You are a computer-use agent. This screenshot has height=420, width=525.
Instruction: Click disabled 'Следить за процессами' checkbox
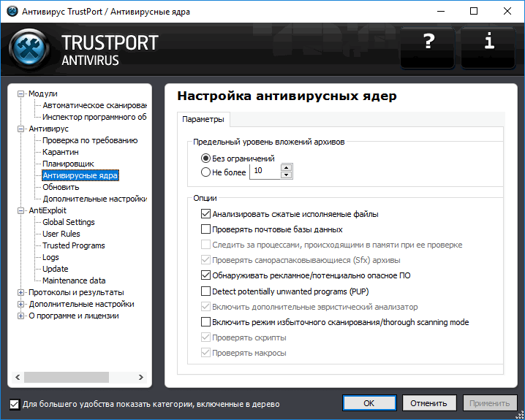[x=205, y=245]
